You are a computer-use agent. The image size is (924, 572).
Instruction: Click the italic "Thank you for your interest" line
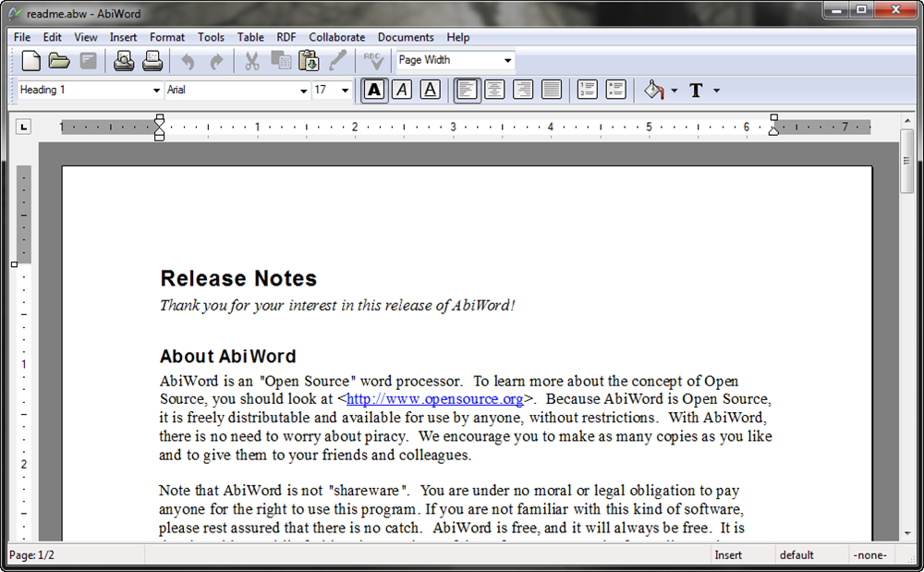point(337,305)
